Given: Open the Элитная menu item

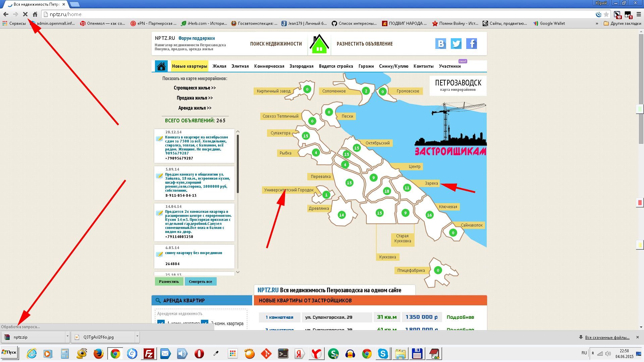Looking at the screenshot, I should [240, 66].
